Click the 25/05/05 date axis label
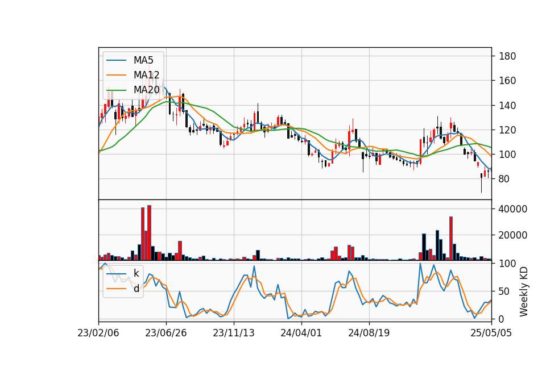Viewport: 546px width, 392px height. pyautogui.click(x=491, y=333)
